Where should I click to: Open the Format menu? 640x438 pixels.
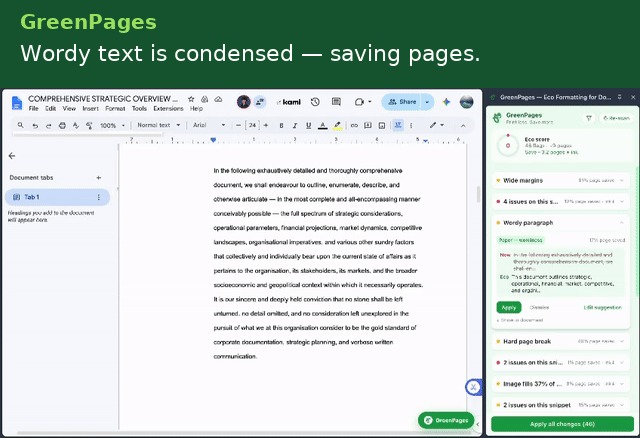[115, 109]
